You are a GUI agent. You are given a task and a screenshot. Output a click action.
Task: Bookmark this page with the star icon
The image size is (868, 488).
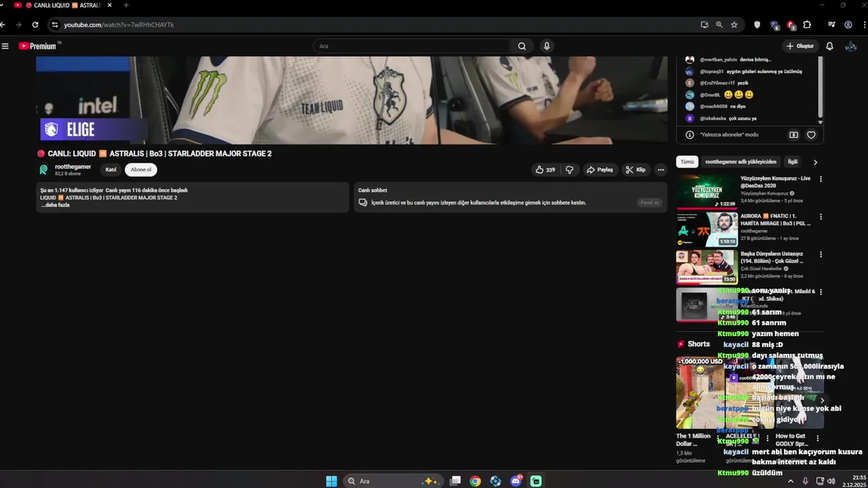click(734, 24)
